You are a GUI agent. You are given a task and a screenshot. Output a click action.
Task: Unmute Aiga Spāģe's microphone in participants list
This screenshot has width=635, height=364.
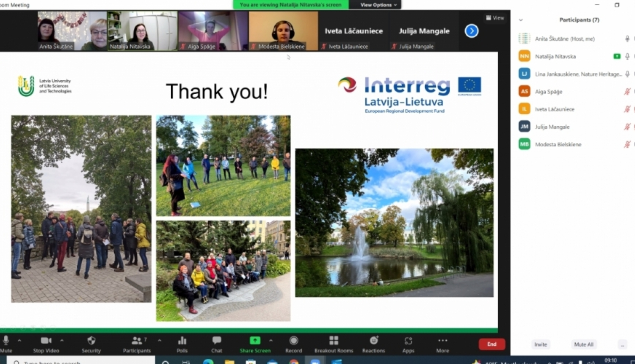pos(627,91)
